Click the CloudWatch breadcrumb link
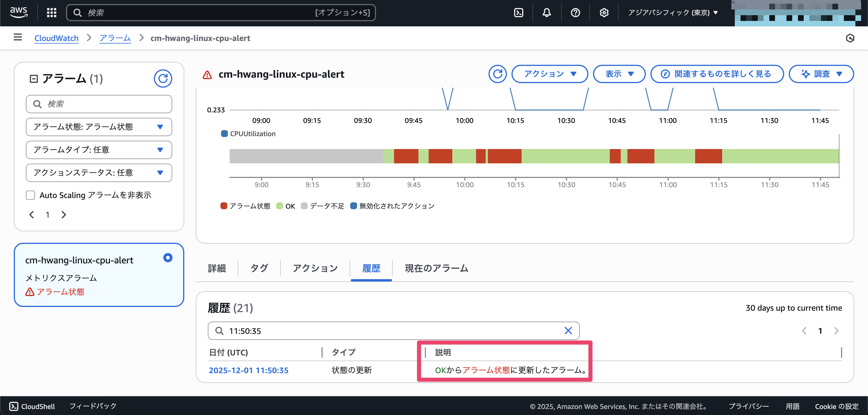This screenshot has width=868, height=415. point(56,38)
